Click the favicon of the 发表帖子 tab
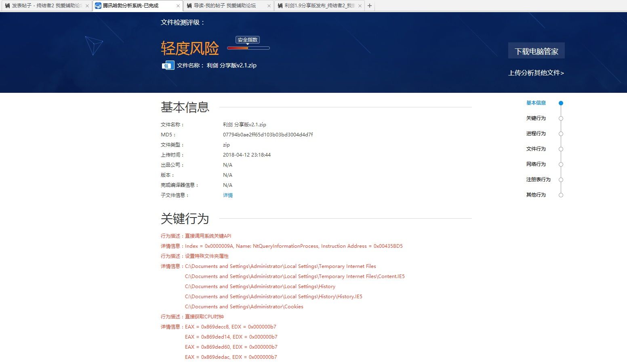The width and height of the screenshot is (627, 364). [7, 6]
